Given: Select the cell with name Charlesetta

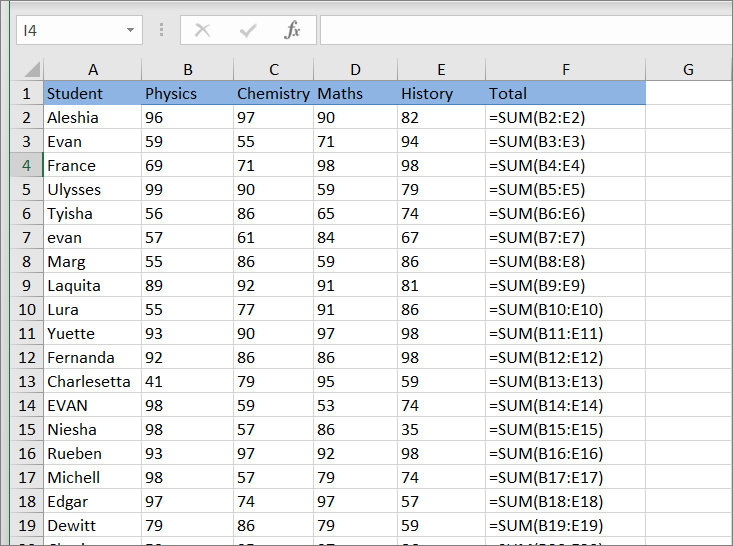Looking at the screenshot, I should (x=93, y=381).
